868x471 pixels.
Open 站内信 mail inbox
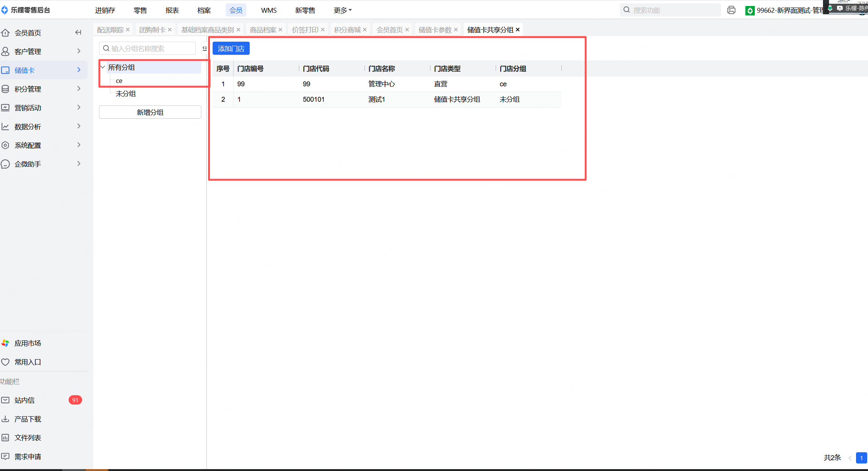click(24, 400)
